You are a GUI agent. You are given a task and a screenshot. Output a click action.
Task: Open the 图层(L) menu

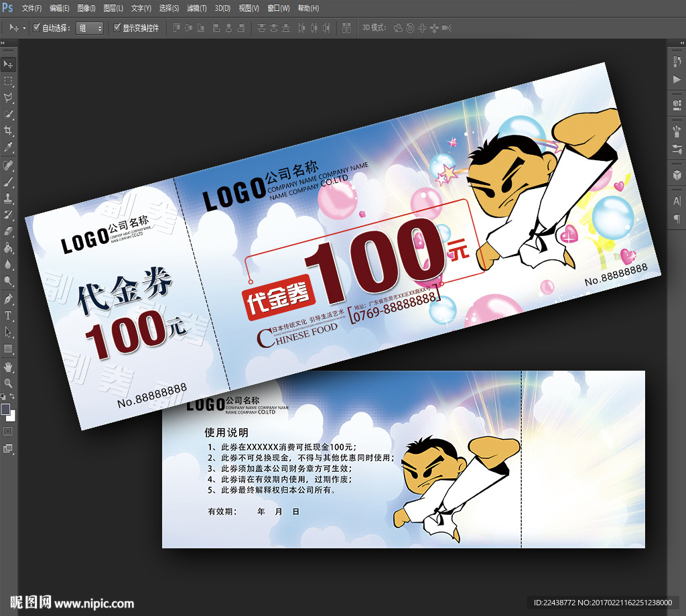click(113, 8)
